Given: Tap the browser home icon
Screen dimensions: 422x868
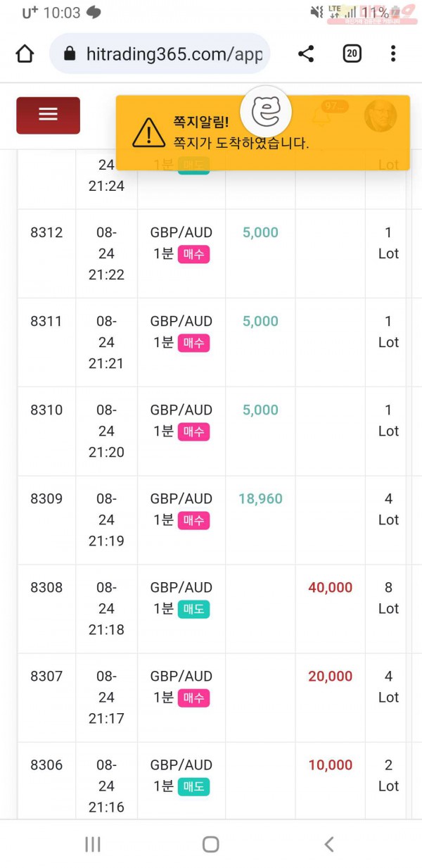Looking at the screenshot, I should [x=25, y=54].
